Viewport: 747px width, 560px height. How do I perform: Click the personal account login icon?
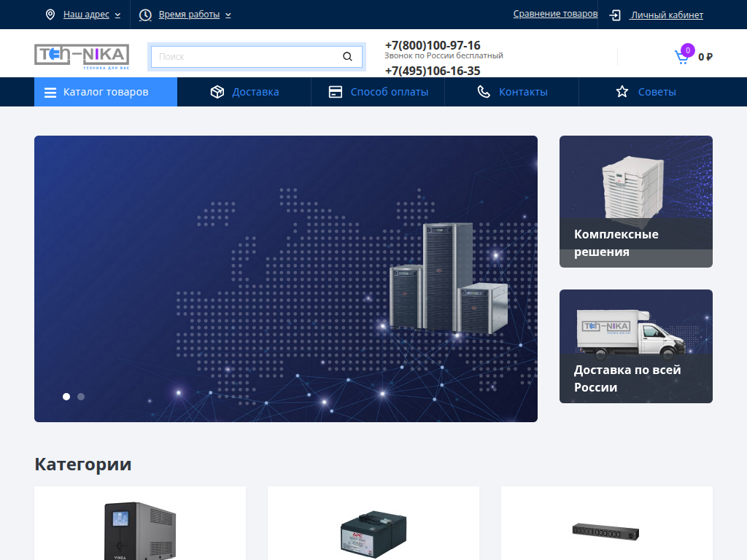coord(616,15)
